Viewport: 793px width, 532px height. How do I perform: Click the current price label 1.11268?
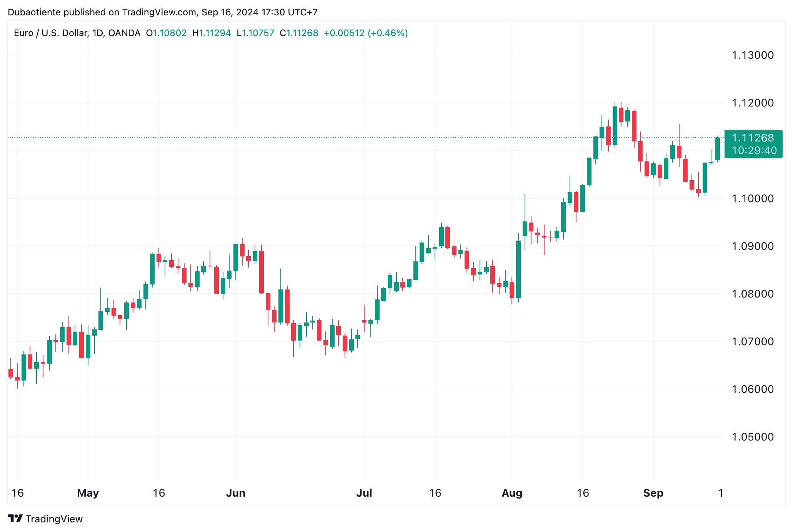pyautogui.click(x=753, y=138)
